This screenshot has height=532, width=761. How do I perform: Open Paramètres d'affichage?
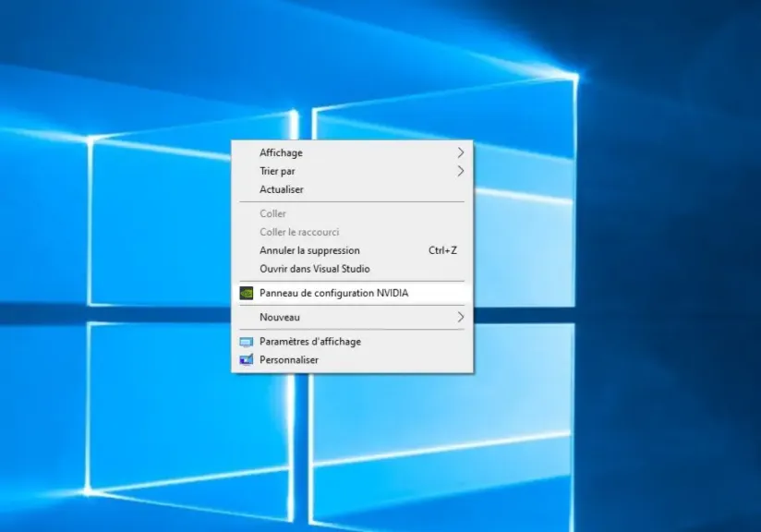352,342
